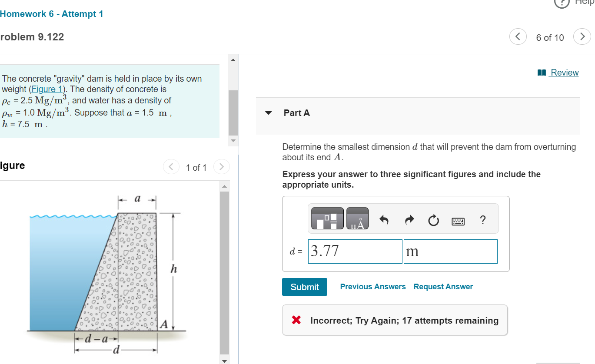Open the Figure 1 link
Viewport: 595px width, 364px height.
click(47, 89)
